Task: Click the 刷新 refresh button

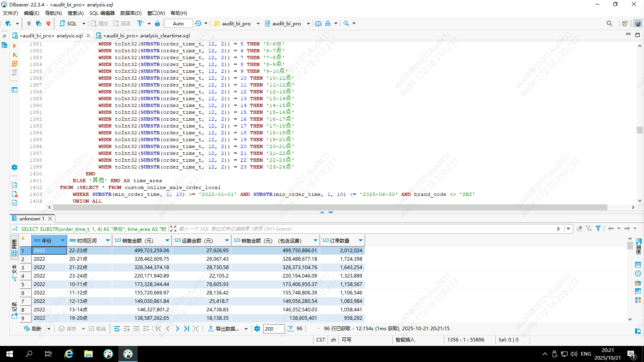Action: (33, 329)
